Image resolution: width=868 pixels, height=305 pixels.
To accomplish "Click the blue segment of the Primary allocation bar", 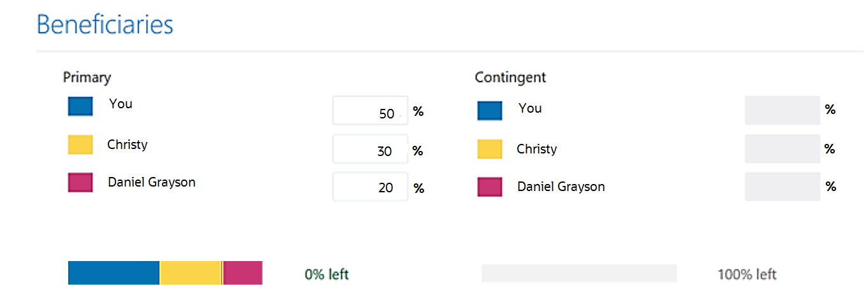I will coord(114,273).
